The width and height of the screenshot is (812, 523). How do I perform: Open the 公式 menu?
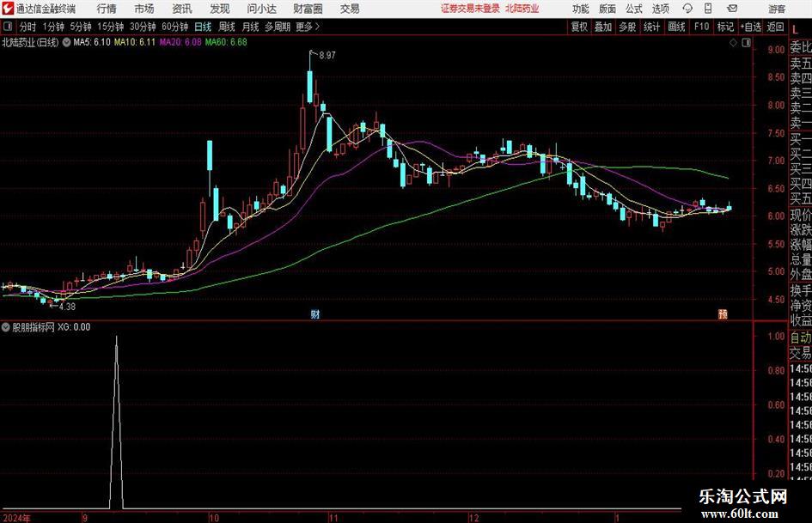[633, 9]
